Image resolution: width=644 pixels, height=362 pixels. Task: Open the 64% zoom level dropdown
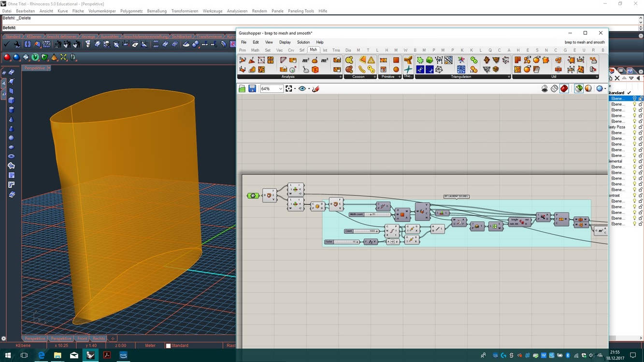(281, 88)
